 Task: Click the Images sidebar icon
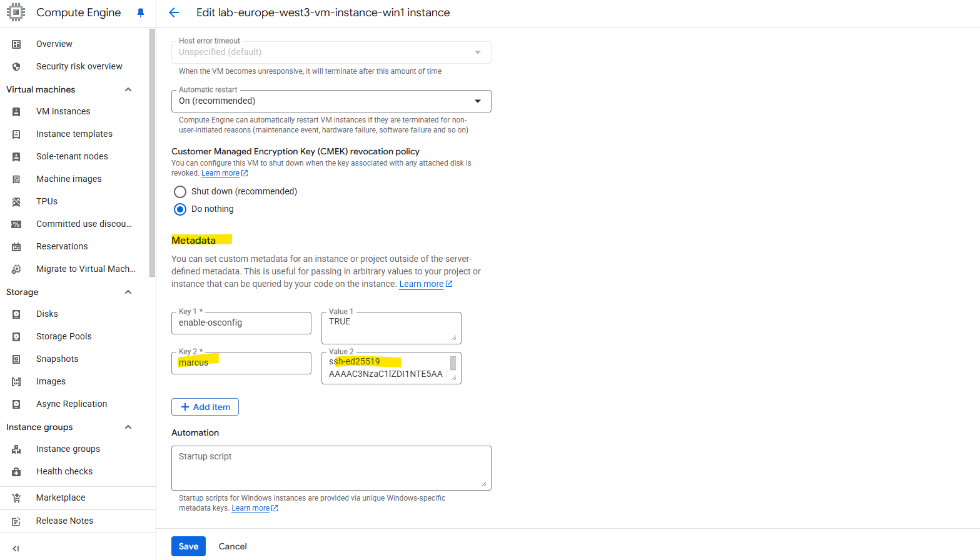click(x=16, y=381)
